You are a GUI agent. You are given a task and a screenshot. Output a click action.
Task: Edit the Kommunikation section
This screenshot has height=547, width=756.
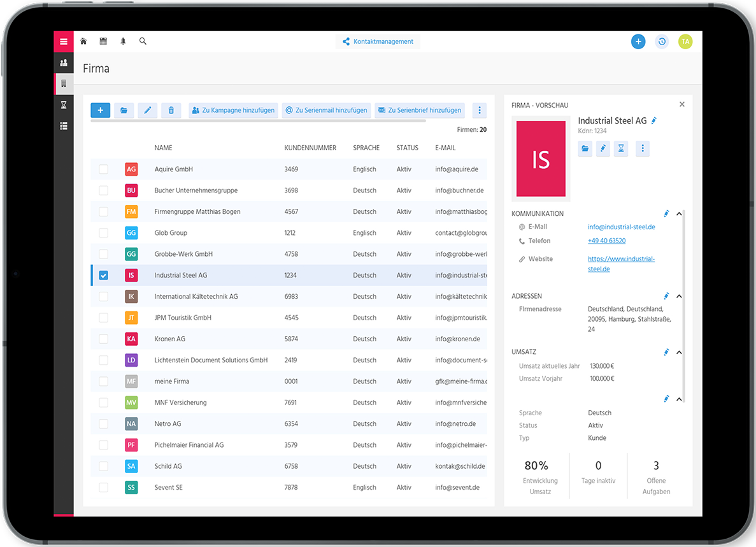point(666,213)
